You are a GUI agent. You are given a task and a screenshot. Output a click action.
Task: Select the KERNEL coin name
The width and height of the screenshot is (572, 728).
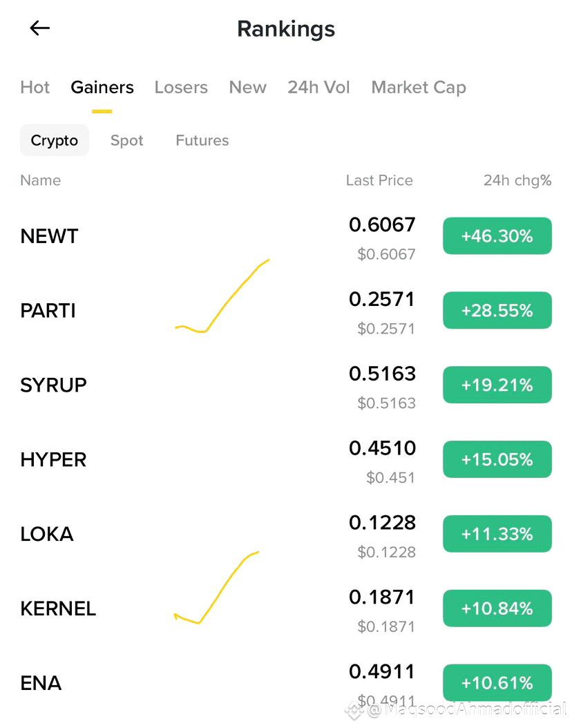coord(58,609)
